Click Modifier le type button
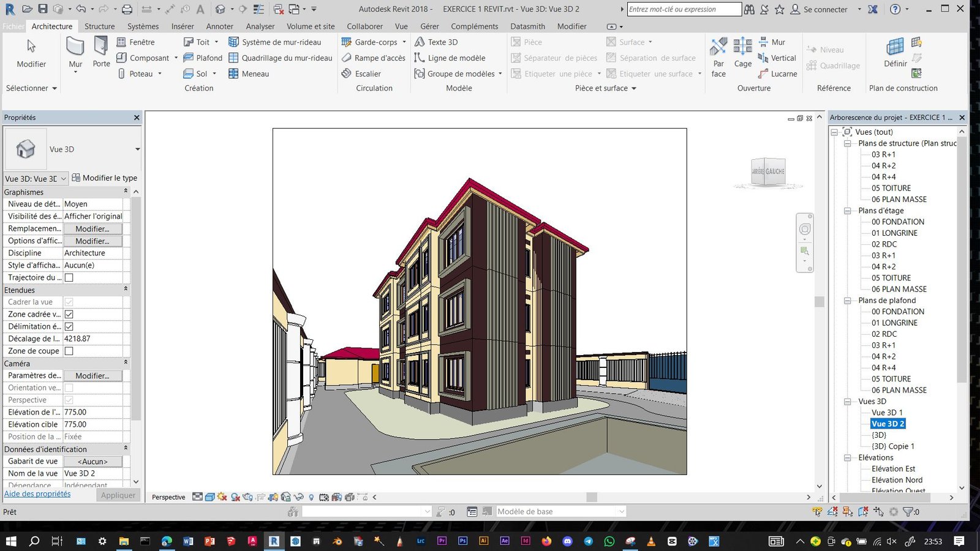Screen dimensions: 980x551 click(x=105, y=178)
